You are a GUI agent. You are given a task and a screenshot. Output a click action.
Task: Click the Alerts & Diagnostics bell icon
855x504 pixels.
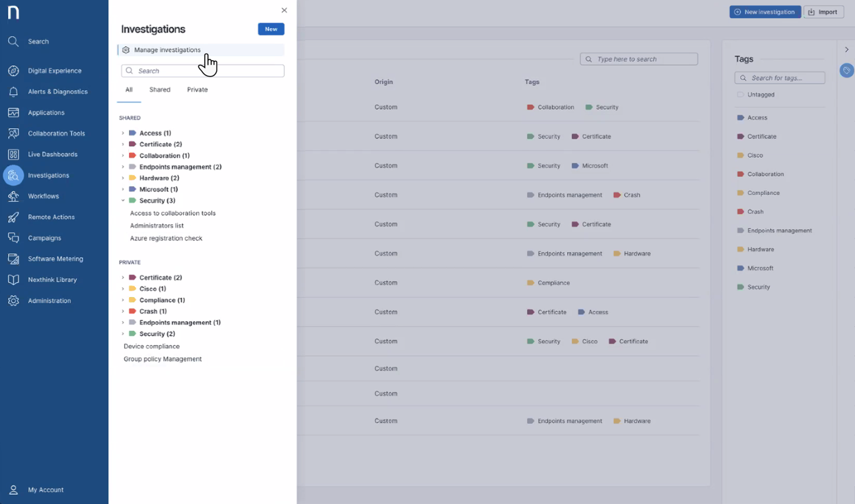pos(13,91)
